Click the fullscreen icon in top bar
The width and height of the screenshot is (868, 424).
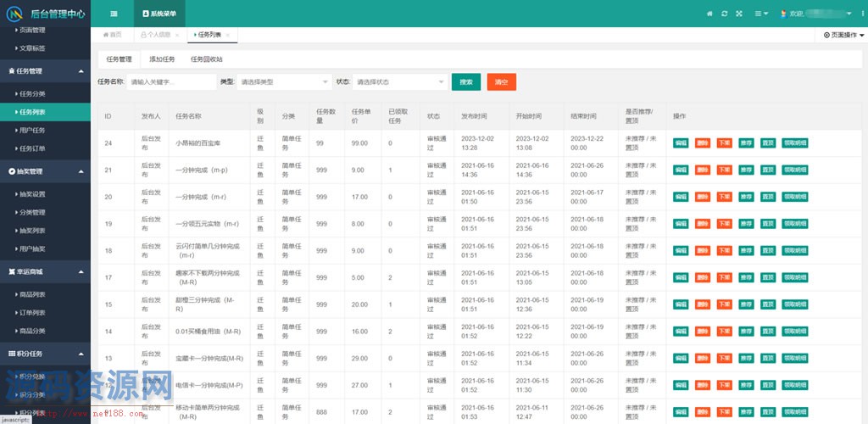(x=739, y=14)
